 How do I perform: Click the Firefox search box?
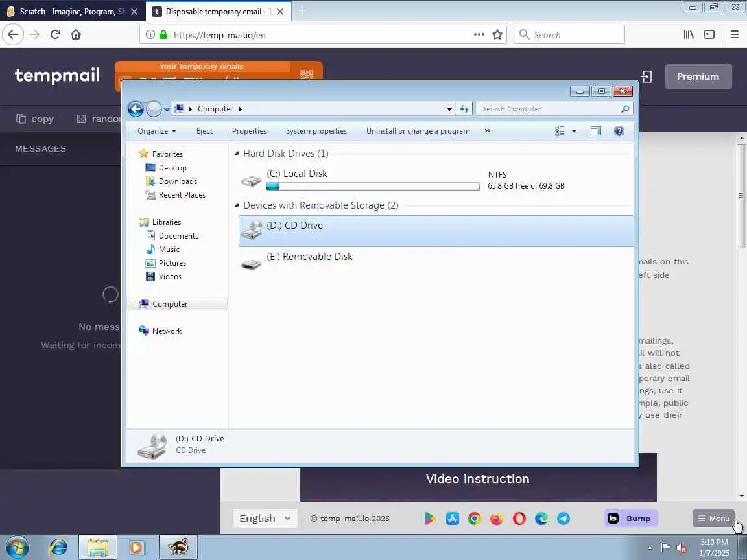tap(569, 35)
